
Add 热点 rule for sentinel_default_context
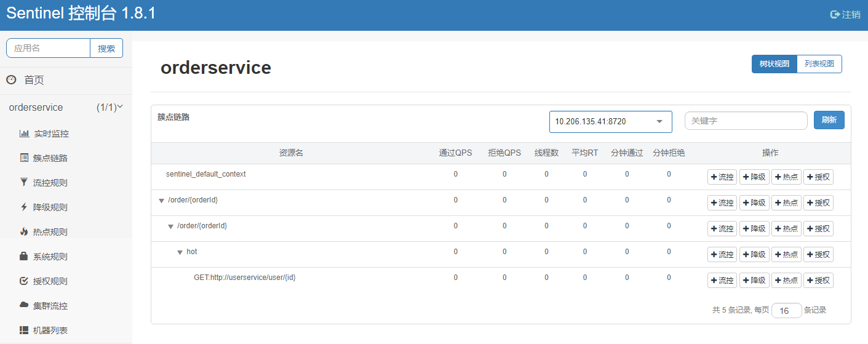point(786,177)
